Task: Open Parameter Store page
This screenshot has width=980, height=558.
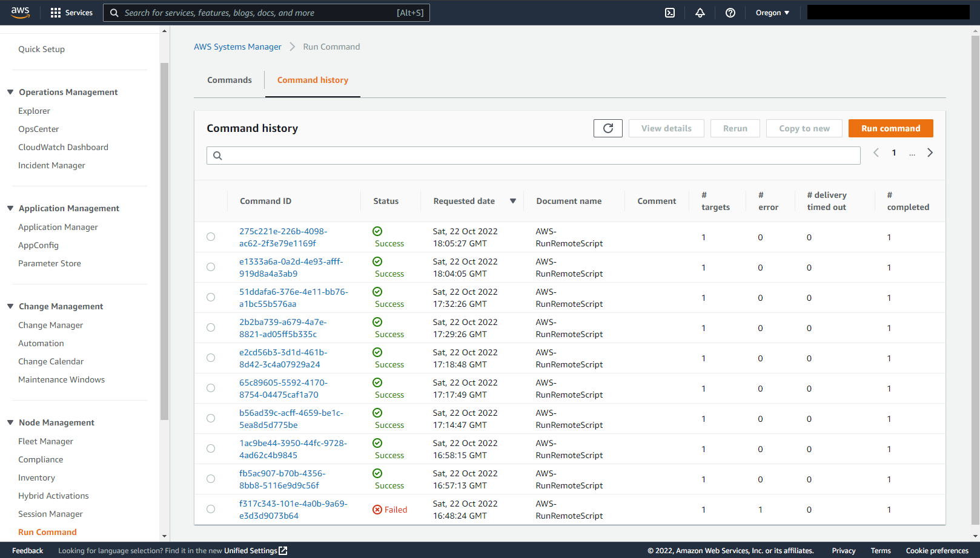Action: click(50, 263)
